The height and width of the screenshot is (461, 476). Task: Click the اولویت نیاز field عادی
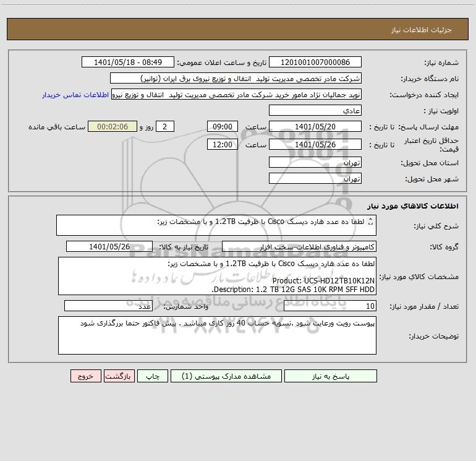[315, 110]
